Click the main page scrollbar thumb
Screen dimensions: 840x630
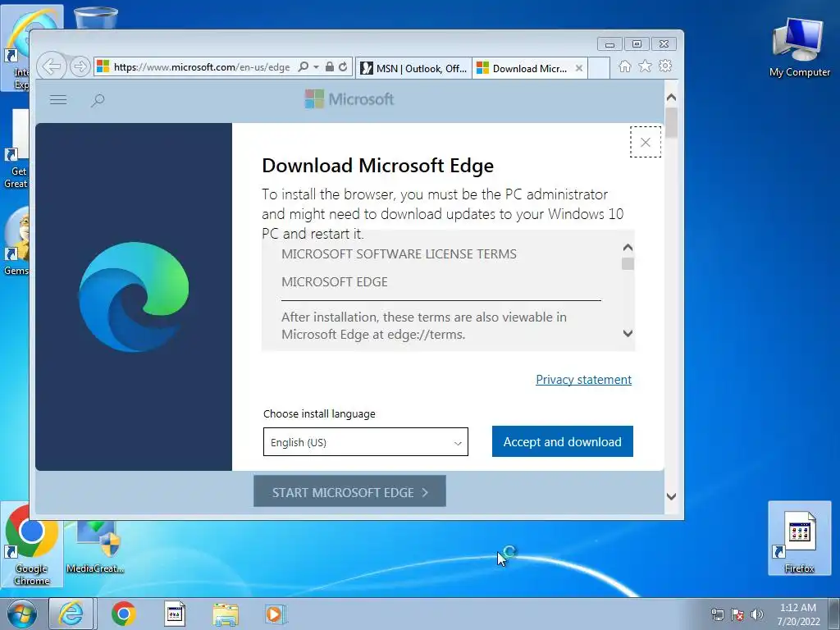coord(671,122)
